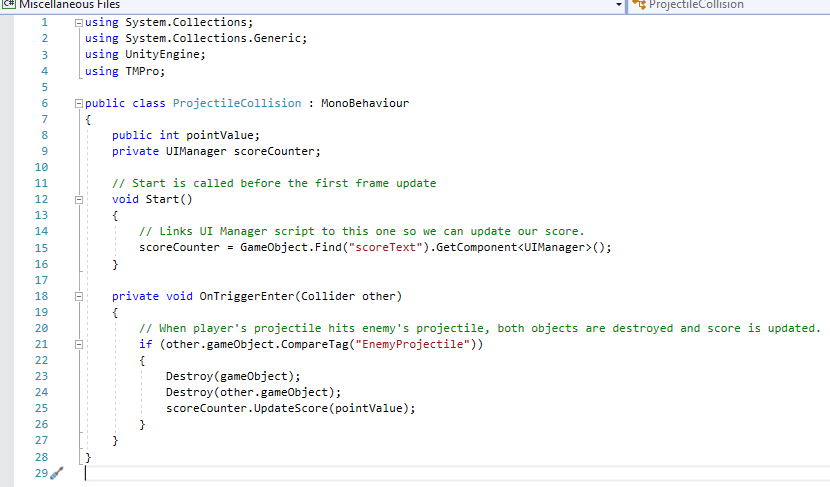Viewport: 830px width, 487px height.
Task: Click 'UnityEngine' on line 3
Action: (162, 54)
